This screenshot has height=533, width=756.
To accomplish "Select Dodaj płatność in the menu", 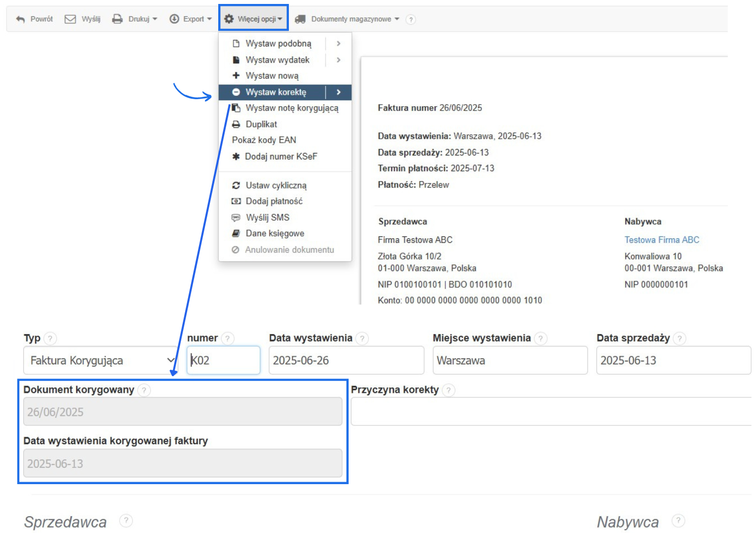I will 274,201.
